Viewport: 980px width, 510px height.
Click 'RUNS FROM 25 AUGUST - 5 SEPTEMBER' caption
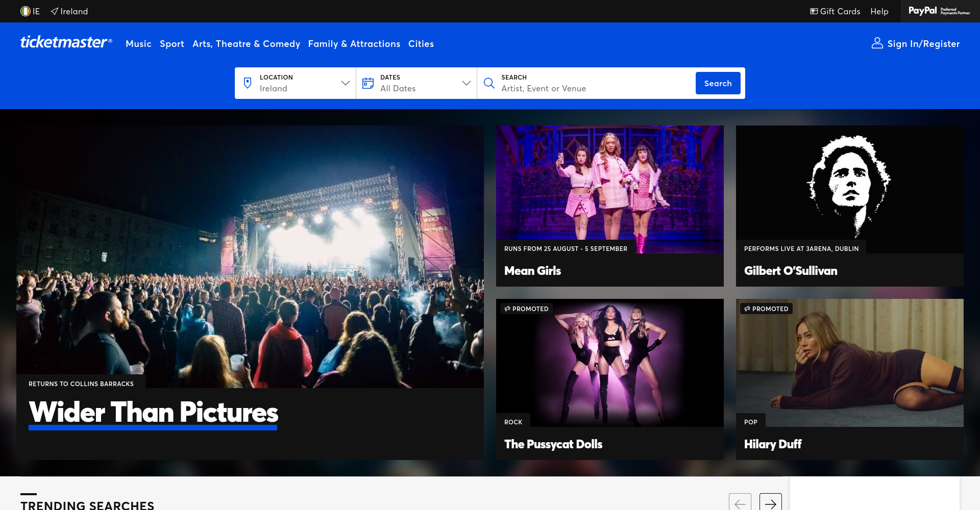tap(566, 249)
